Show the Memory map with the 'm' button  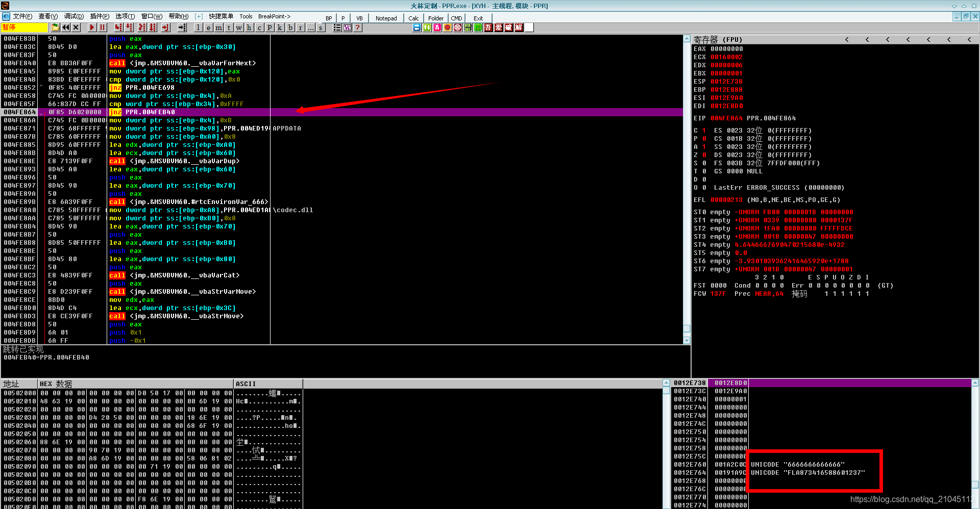pyautogui.click(x=218, y=28)
